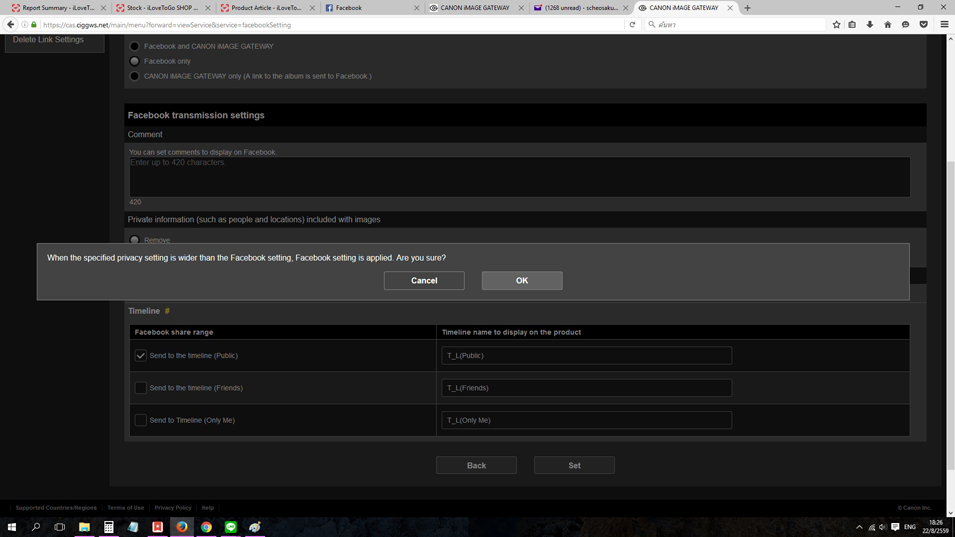This screenshot has height=537, width=955.
Task: Click the taskbar search magnifier icon
Action: (x=35, y=527)
